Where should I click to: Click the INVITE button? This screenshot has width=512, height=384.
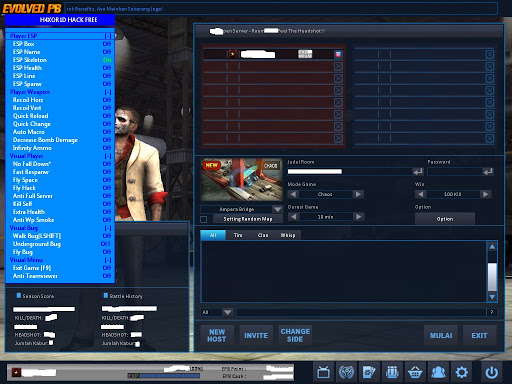(256, 335)
